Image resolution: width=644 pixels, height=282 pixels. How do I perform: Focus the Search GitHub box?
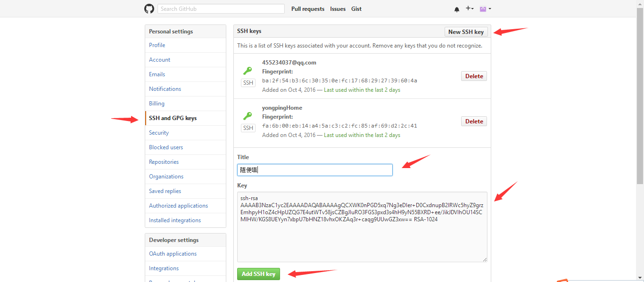221,9
